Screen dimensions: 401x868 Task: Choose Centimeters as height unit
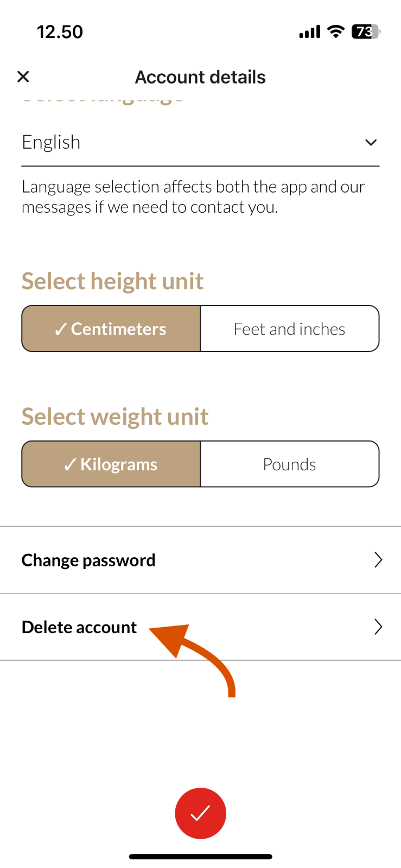click(111, 329)
